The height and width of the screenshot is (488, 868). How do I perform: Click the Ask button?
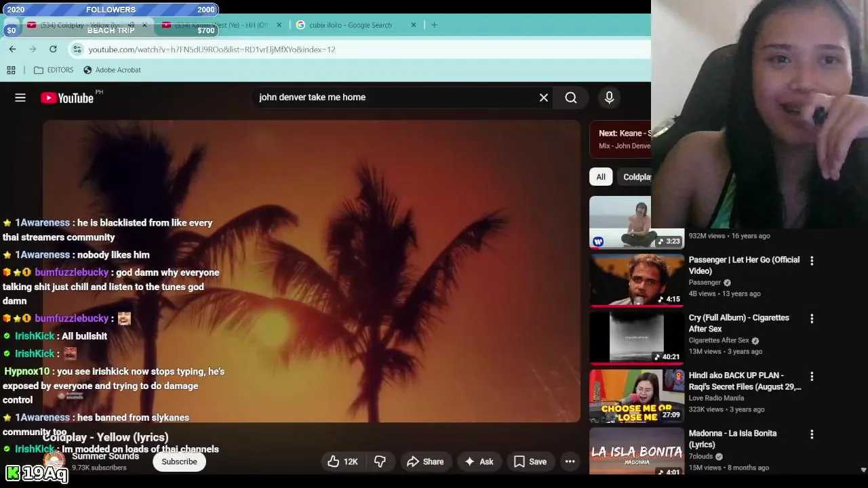[x=479, y=462]
